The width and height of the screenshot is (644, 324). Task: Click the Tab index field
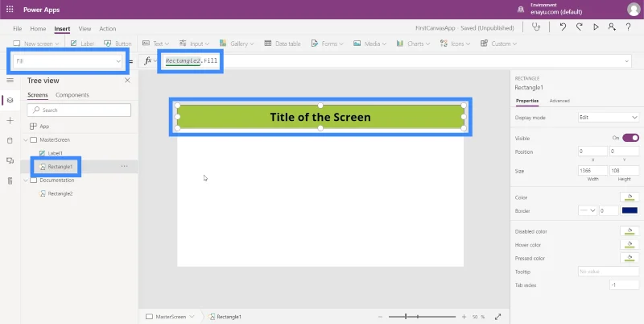click(625, 285)
